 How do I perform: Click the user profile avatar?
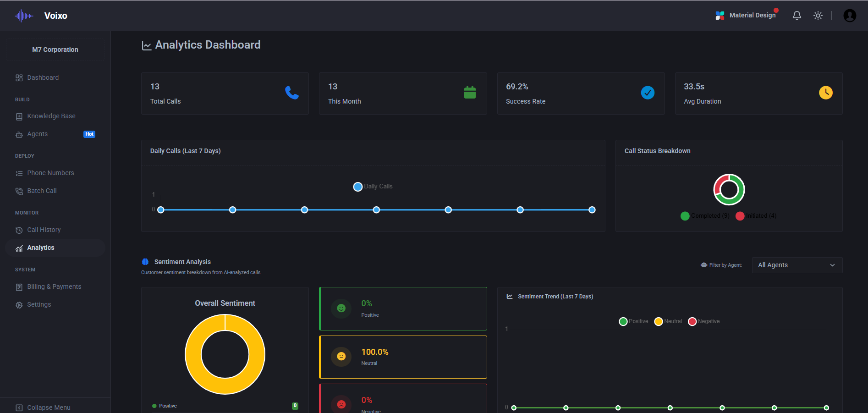(850, 15)
